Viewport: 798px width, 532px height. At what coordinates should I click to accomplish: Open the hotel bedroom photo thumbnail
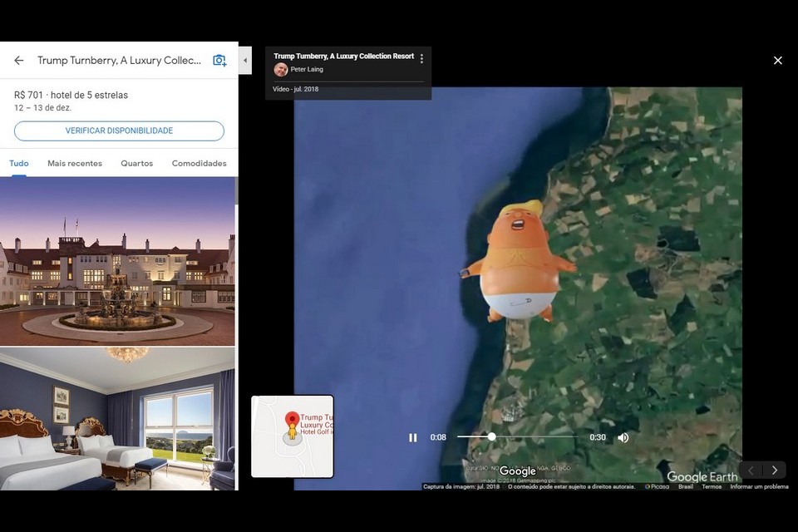coord(117,420)
